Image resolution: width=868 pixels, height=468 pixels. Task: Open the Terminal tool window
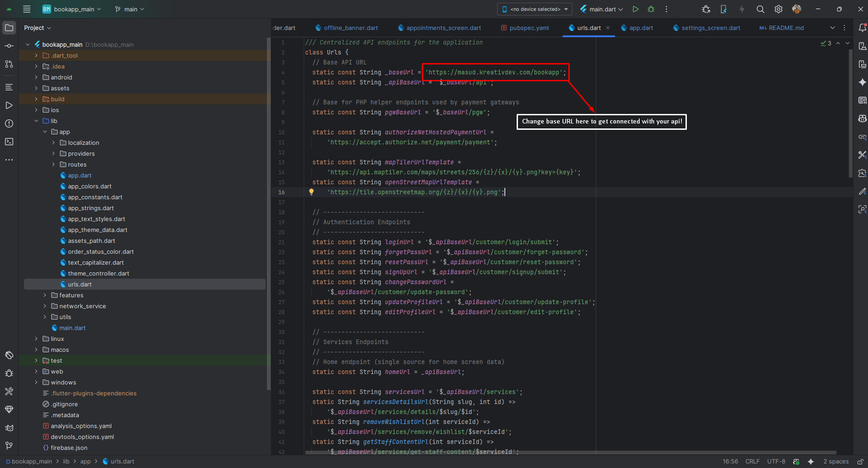pyautogui.click(x=9, y=142)
